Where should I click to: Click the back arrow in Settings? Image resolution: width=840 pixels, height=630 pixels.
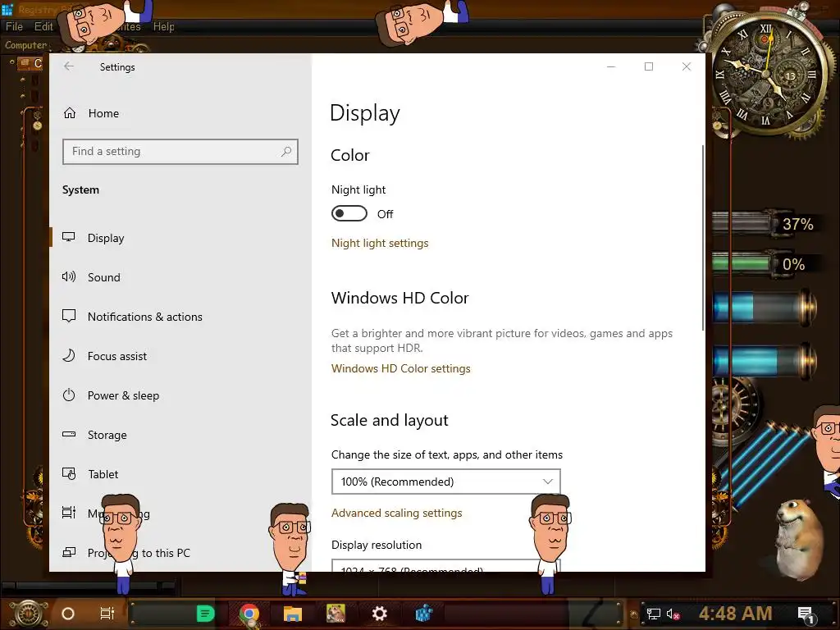coord(69,66)
